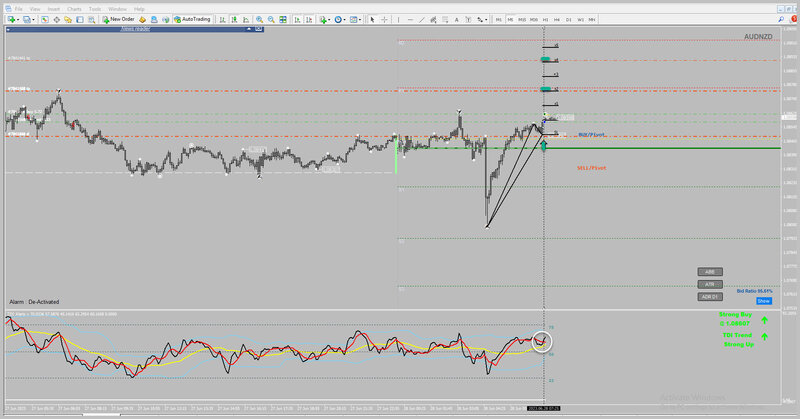Switch to the M1 timeframe
The height and width of the screenshot is (419, 800).
[498, 19]
